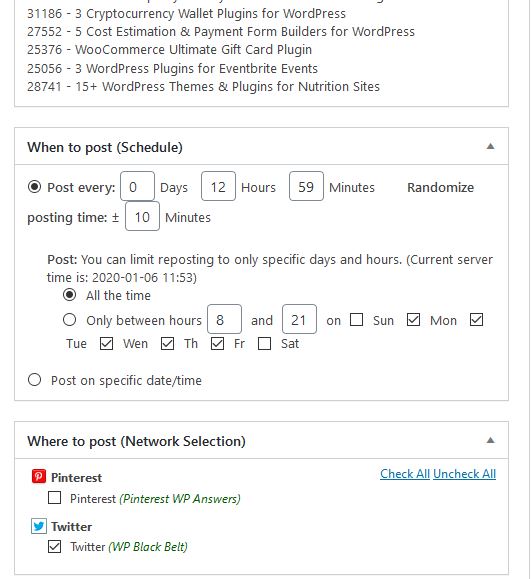Select the Post every radio button
This screenshot has width=531, height=579.
34,187
